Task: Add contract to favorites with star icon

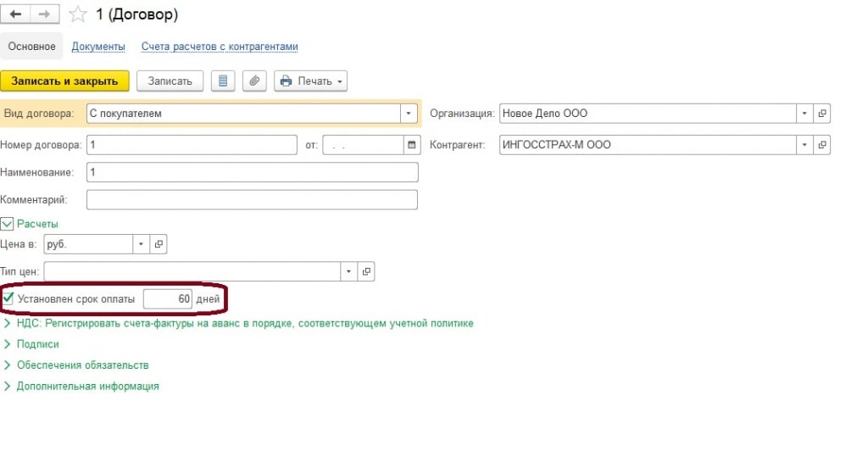Action: pos(77,14)
